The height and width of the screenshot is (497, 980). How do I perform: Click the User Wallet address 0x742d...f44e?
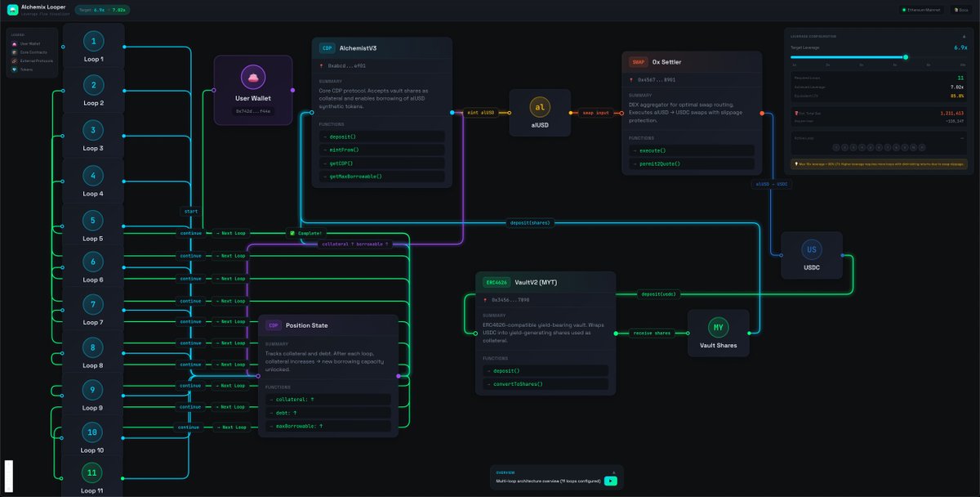click(253, 110)
